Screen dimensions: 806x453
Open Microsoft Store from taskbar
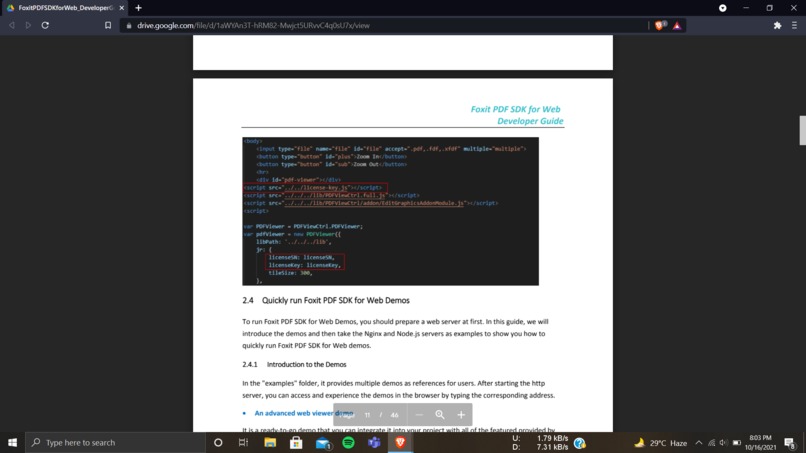click(296, 442)
